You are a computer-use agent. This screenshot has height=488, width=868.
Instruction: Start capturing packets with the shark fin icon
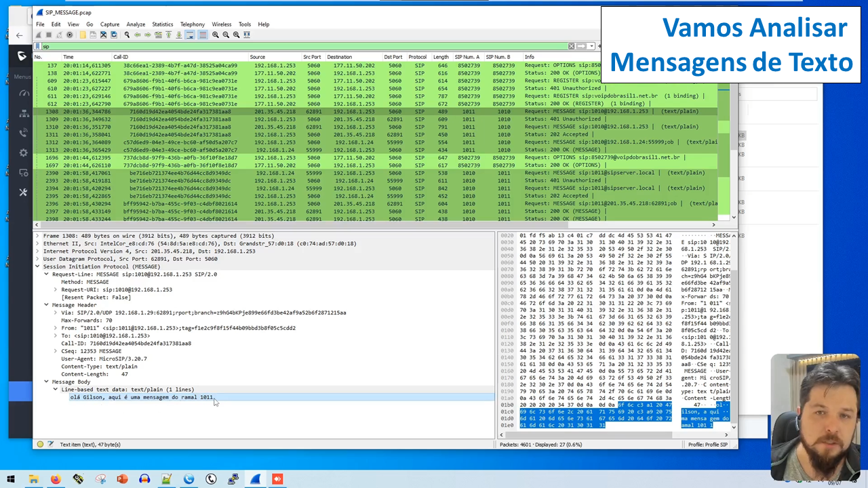click(38, 35)
